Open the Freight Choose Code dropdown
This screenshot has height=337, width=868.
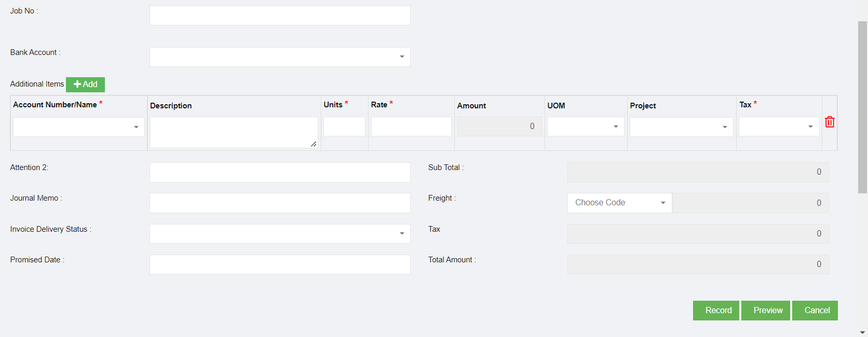point(619,203)
